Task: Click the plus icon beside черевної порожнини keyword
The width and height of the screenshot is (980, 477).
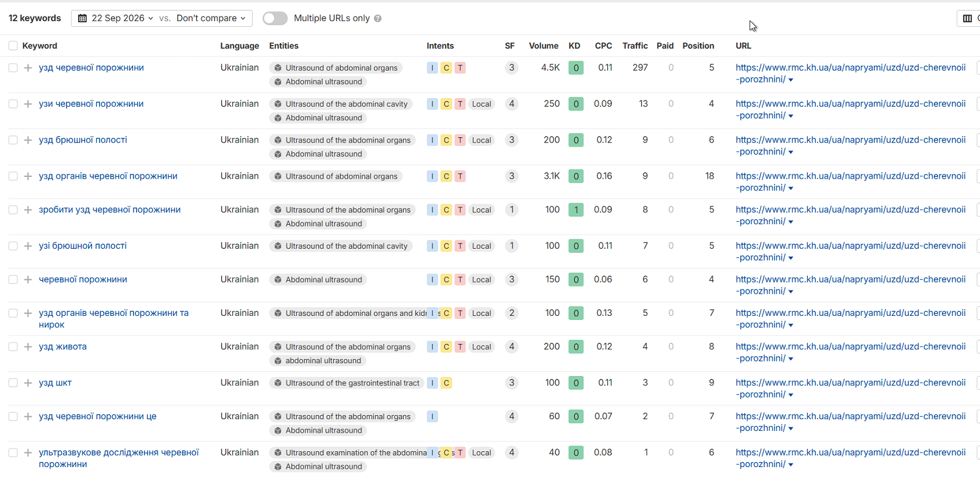Action: (27, 280)
